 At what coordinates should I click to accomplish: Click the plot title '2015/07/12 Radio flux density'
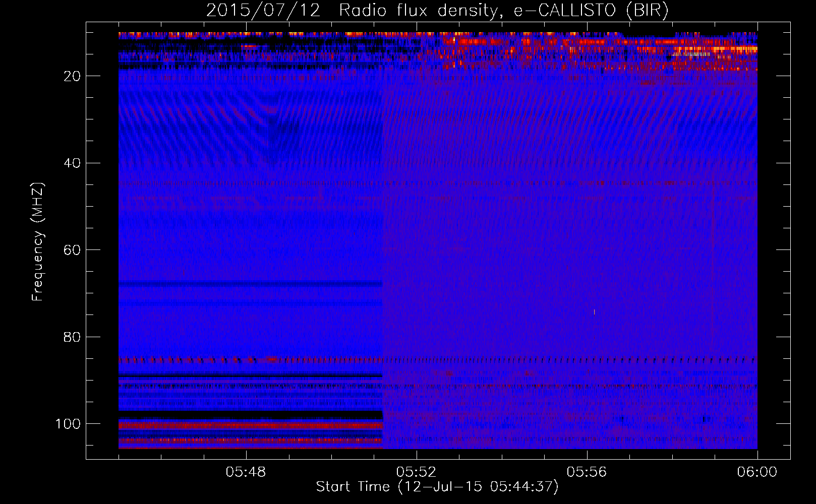437,11
